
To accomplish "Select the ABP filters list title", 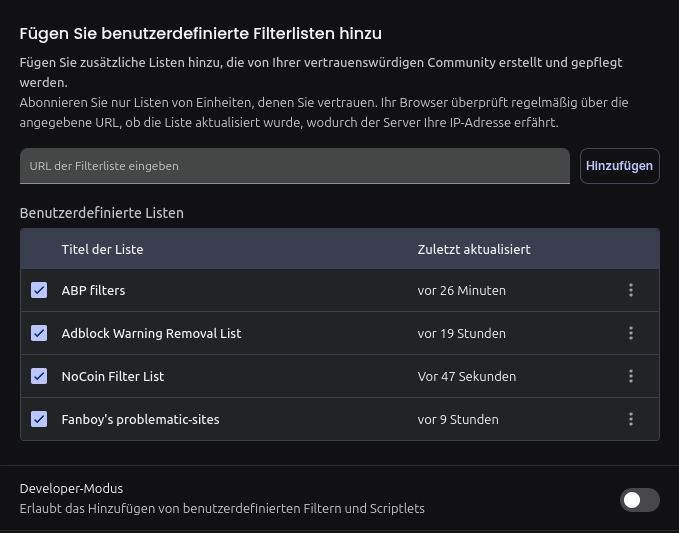I will coord(93,290).
